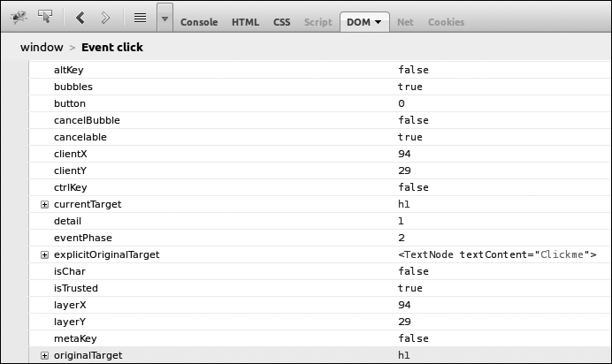612x364 pixels.
Task: Click the 94 value of clientX
Action: 404,154
